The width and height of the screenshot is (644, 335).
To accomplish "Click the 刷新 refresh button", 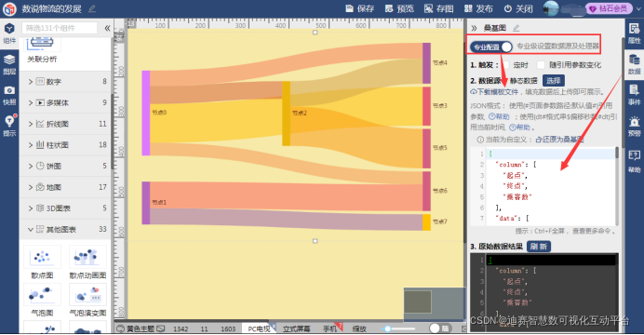I will [x=539, y=247].
